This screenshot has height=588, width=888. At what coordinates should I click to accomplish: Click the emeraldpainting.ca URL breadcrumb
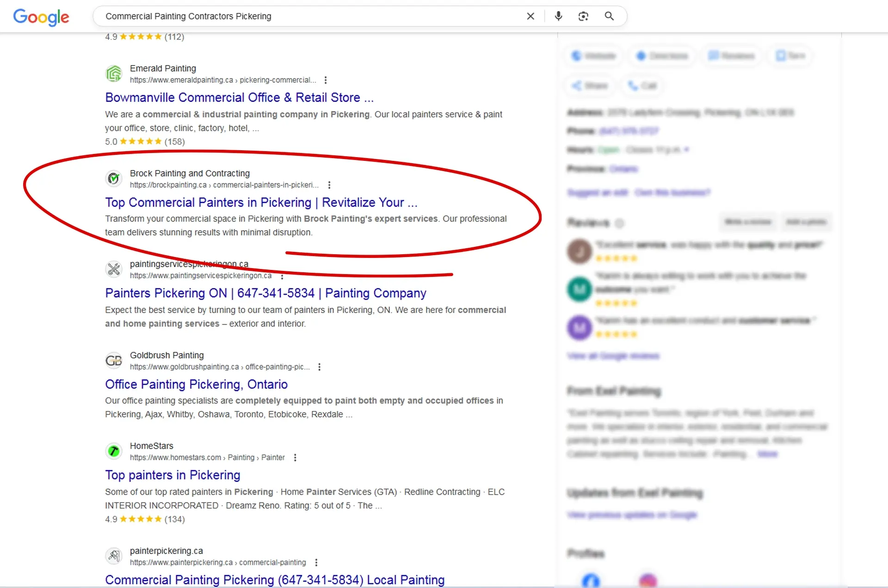coord(223,80)
